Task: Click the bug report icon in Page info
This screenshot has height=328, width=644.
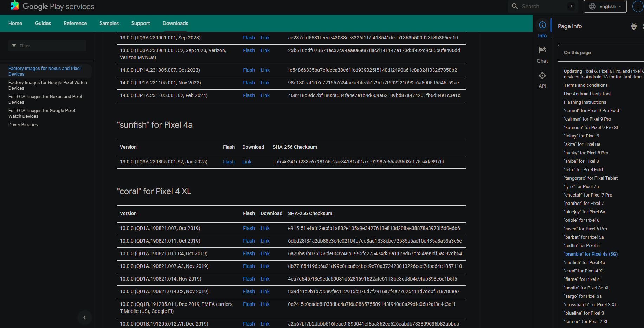Action: [633, 26]
